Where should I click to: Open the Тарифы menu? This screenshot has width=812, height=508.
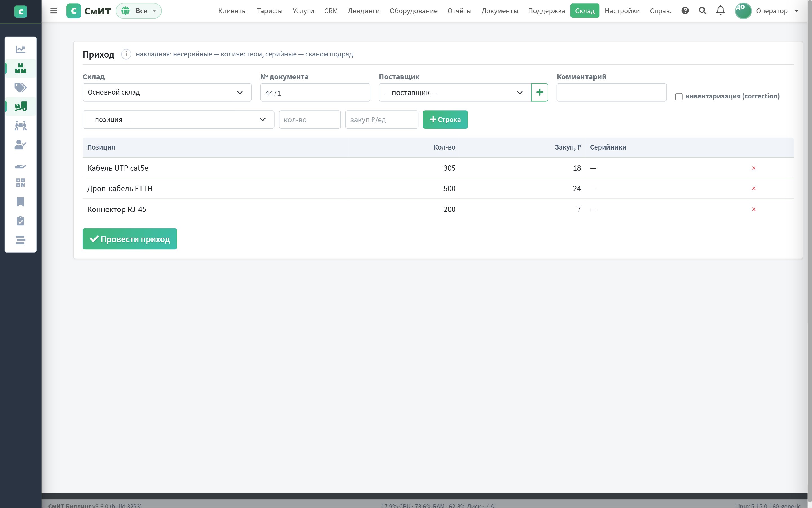point(270,11)
